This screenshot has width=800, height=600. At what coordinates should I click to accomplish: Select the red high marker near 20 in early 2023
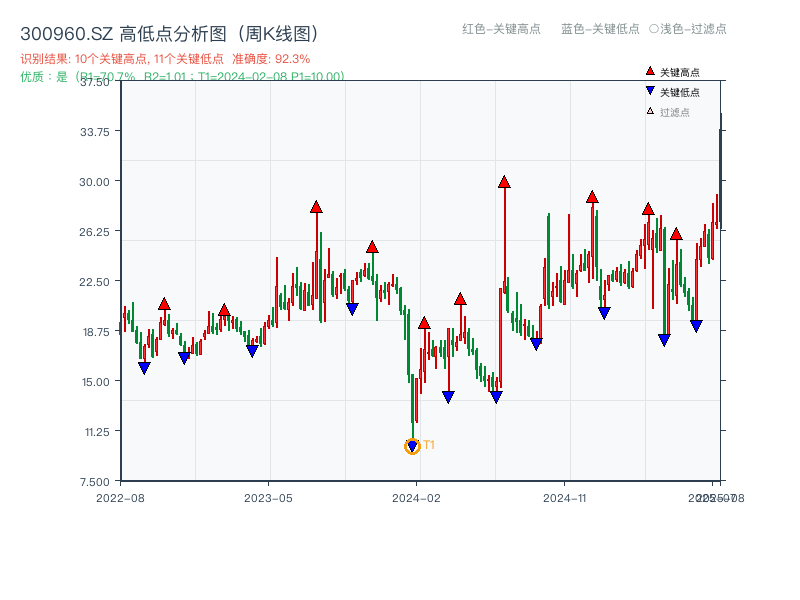click(224, 310)
